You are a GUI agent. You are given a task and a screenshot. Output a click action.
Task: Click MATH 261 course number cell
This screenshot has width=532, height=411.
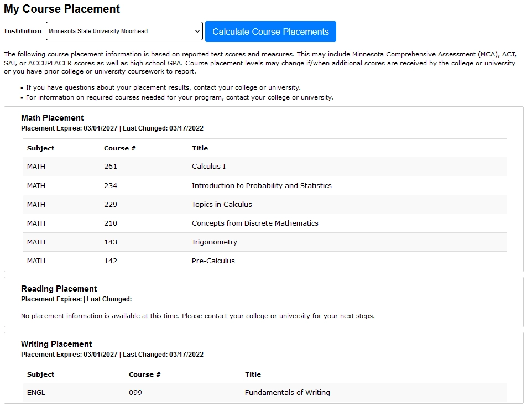pyautogui.click(x=109, y=167)
